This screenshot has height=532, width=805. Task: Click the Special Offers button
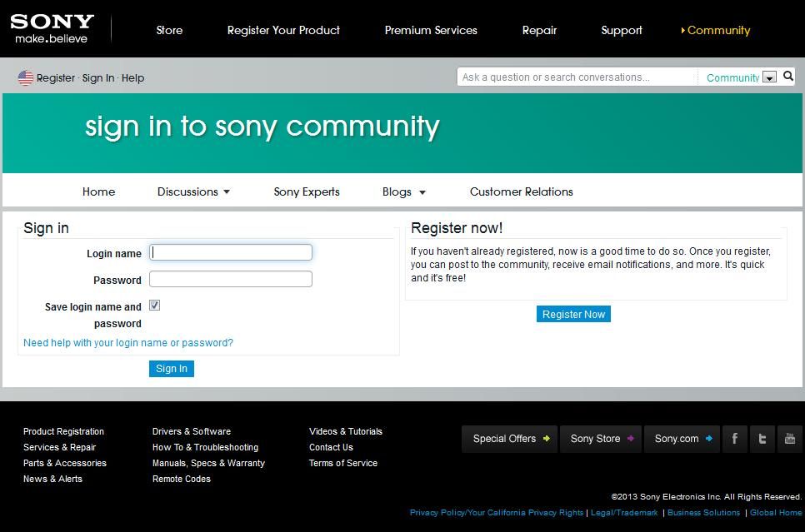point(509,439)
